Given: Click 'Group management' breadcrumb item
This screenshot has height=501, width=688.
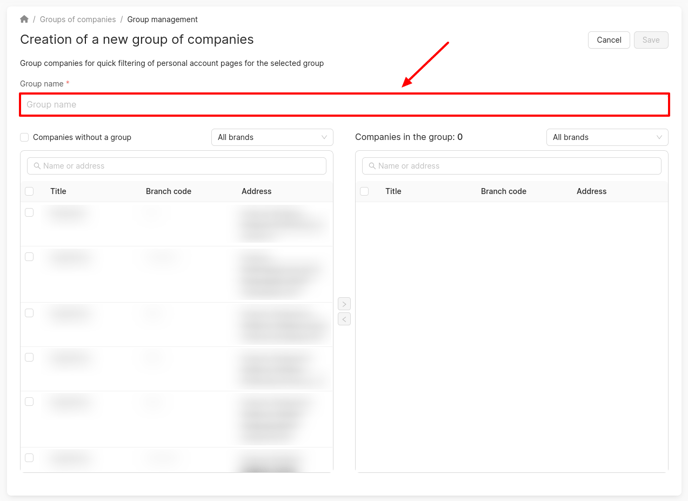Looking at the screenshot, I should tap(162, 19).
